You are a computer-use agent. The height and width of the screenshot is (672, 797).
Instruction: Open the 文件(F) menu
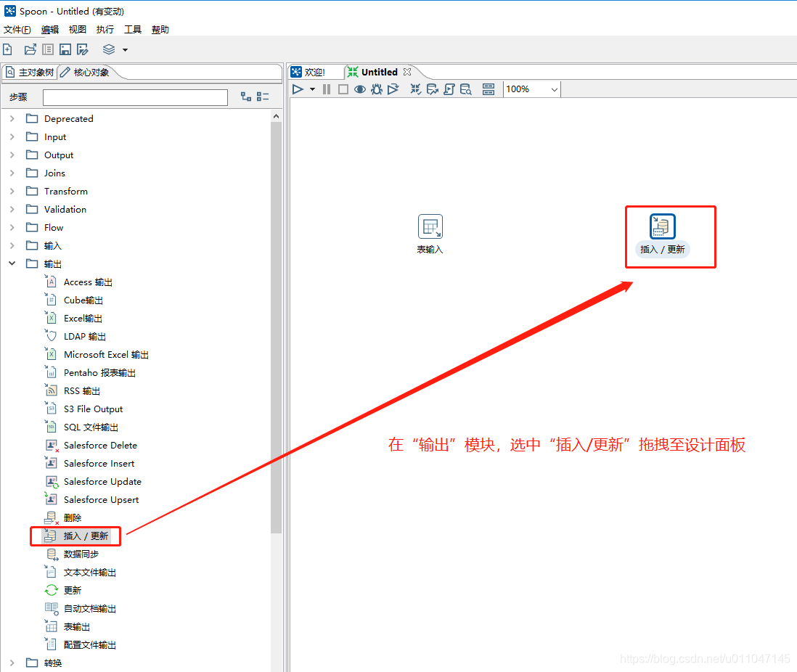[17, 30]
